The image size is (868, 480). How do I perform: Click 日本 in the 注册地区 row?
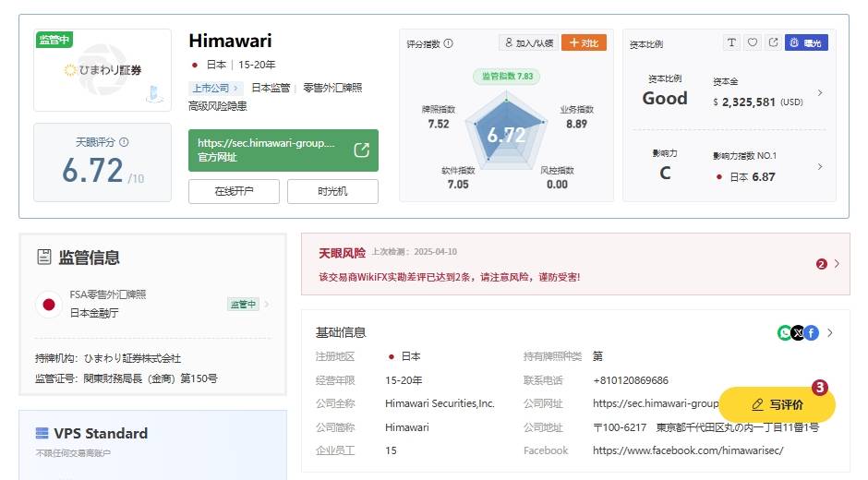tap(410, 356)
